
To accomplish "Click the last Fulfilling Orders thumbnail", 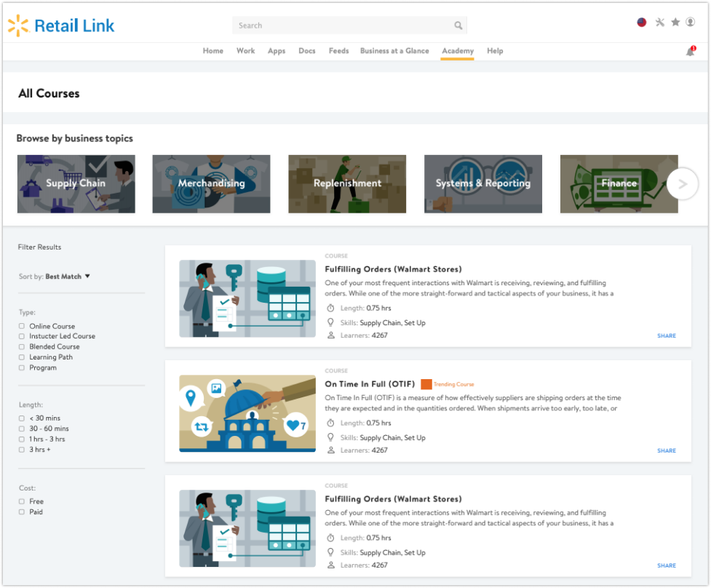I will click(x=247, y=528).
